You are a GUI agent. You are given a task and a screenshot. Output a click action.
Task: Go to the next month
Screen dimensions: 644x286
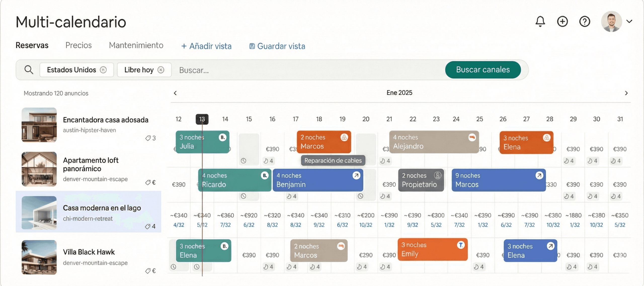626,93
